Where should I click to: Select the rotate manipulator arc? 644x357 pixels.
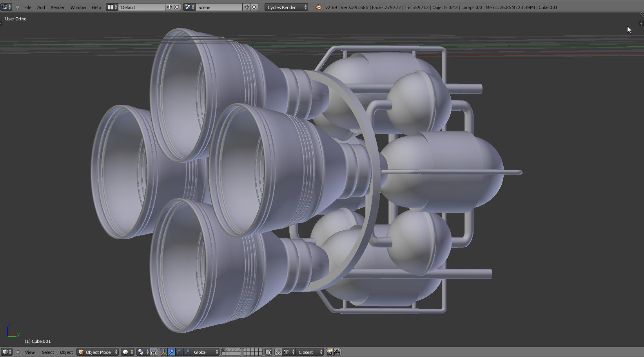[179, 352]
